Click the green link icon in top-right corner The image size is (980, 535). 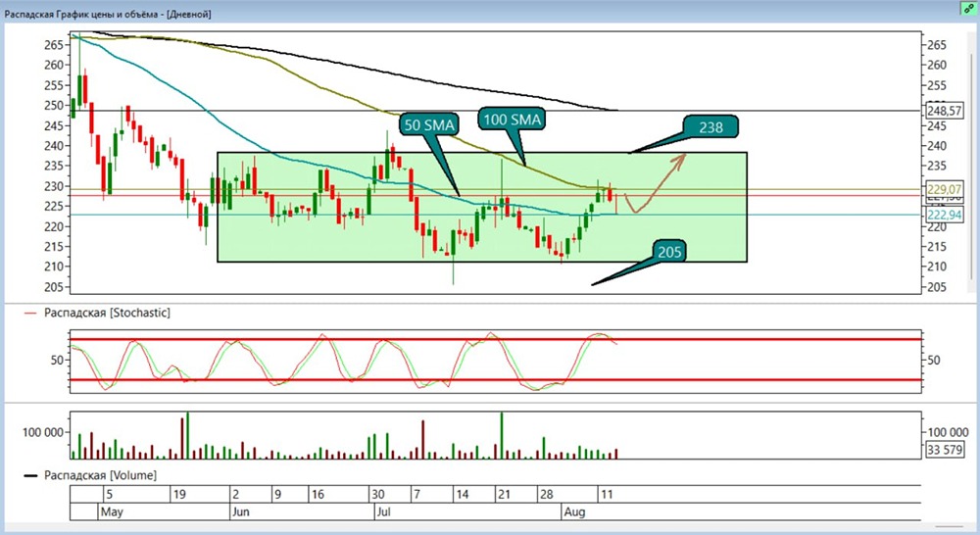pos(969,8)
